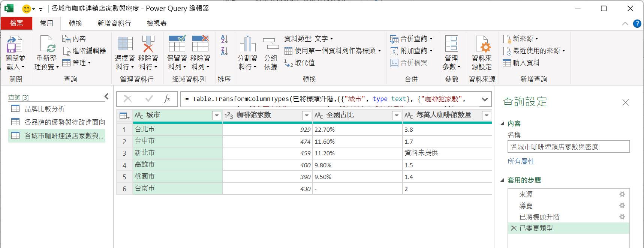Open the 進階編輯器 advanced editor
Viewport: 644px width, 248px height.
tap(85, 51)
